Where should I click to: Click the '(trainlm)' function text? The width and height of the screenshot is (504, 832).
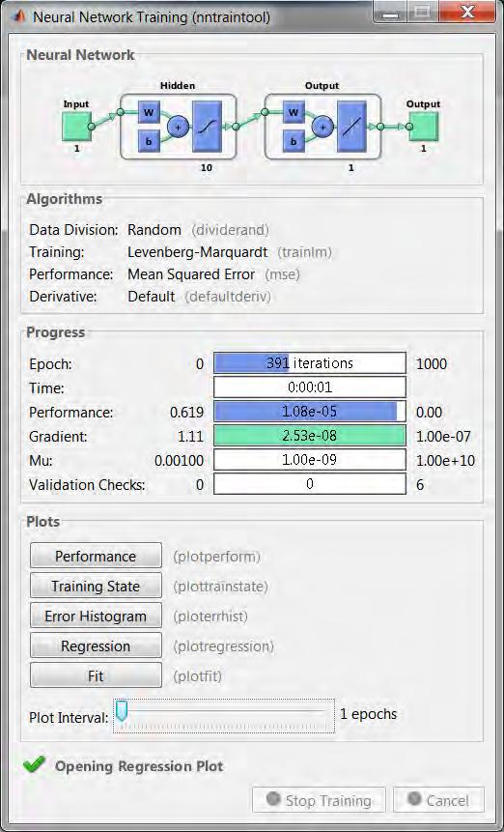point(305,252)
